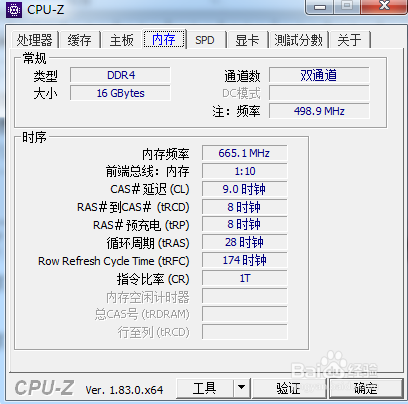
Task: Click the 16 GBytes size field
Action: pyautogui.click(x=120, y=93)
